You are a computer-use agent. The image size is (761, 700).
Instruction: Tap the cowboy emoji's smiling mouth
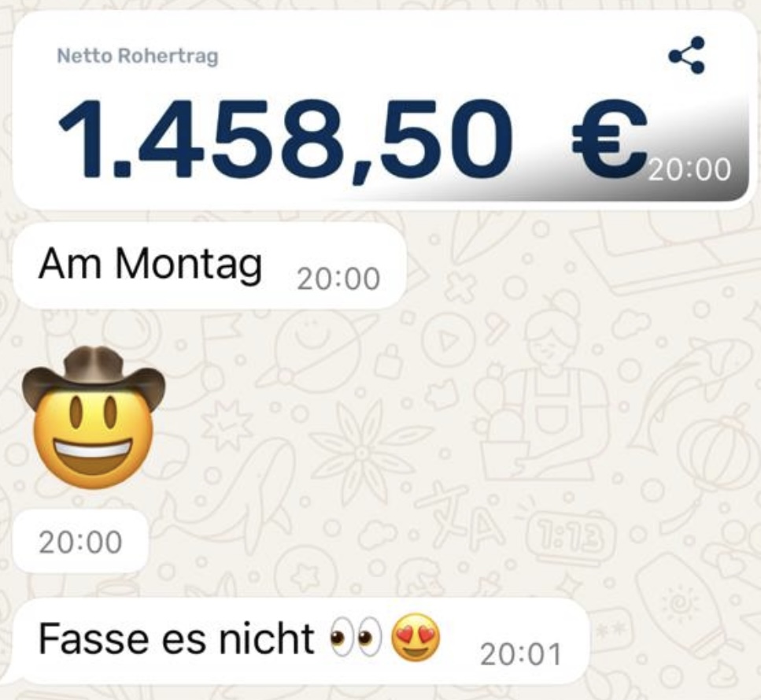(92, 451)
